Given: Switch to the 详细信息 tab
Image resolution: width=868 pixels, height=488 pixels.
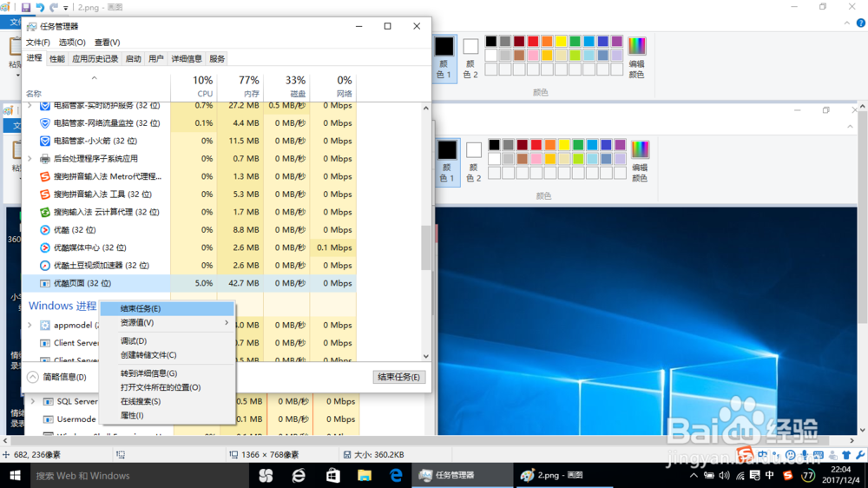Looking at the screenshot, I should pyautogui.click(x=187, y=59).
